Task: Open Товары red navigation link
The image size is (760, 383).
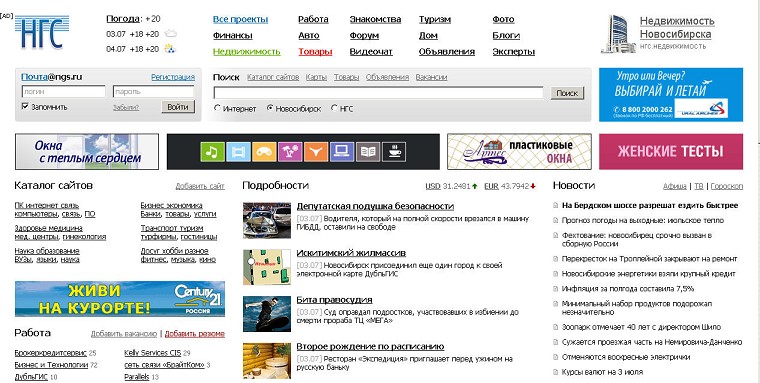Action: [315, 51]
